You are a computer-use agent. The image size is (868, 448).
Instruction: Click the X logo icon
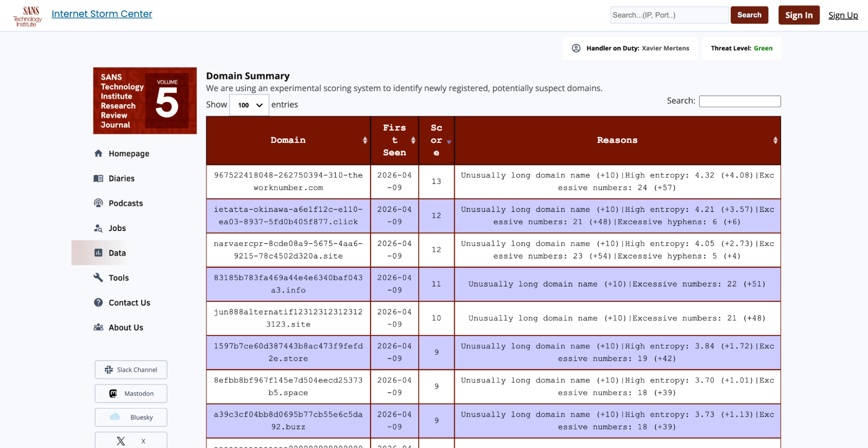tap(121, 441)
